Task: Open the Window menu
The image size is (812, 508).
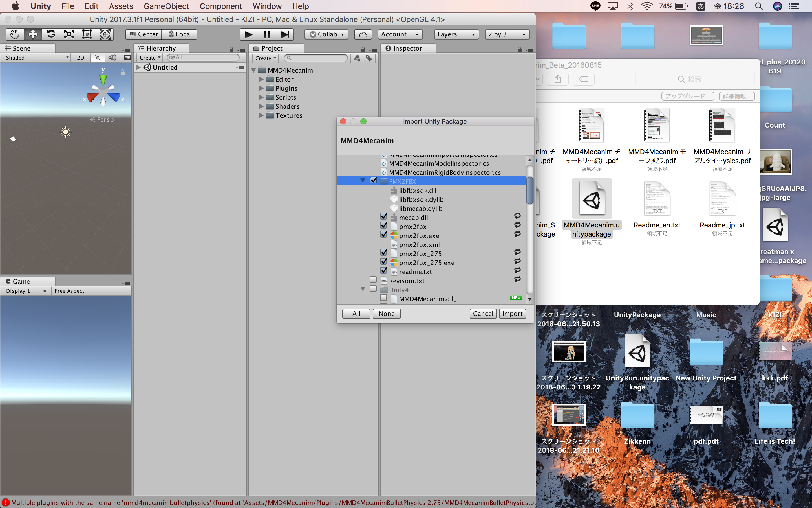Action: [x=267, y=6]
